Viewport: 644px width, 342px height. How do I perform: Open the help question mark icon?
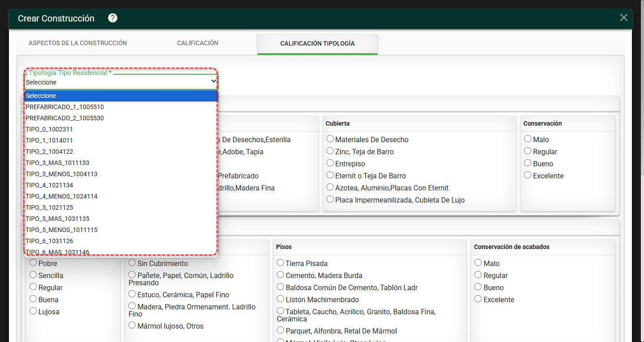(x=113, y=18)
